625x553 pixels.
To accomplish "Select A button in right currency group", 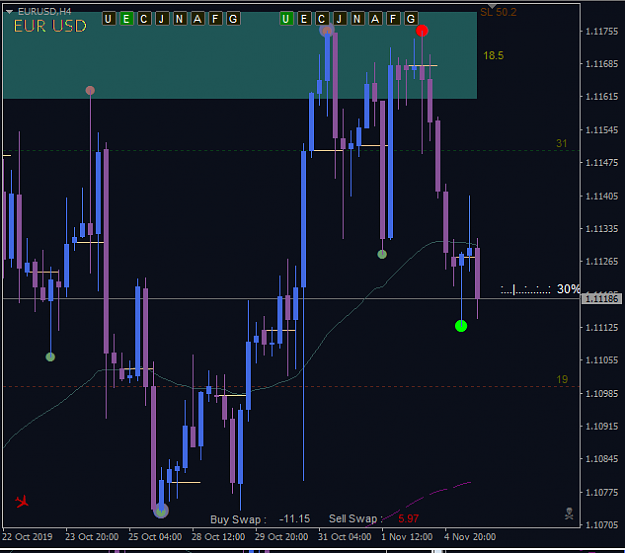I will (x=375, y=19).
